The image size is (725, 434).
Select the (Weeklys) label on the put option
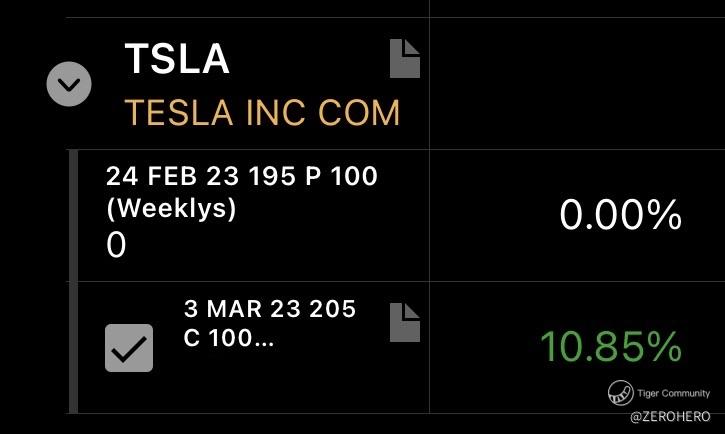171,208
